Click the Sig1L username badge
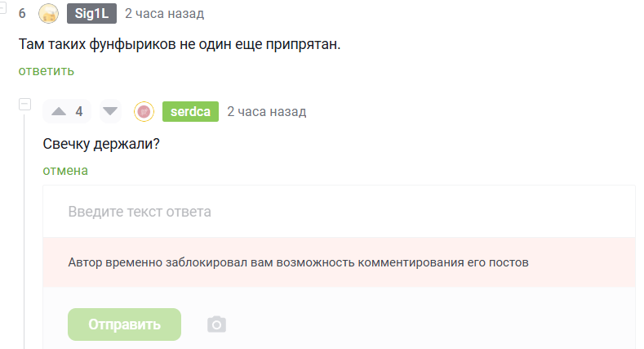Image resolution: width=644 pixels, height=349 pixels. point(92,14)
